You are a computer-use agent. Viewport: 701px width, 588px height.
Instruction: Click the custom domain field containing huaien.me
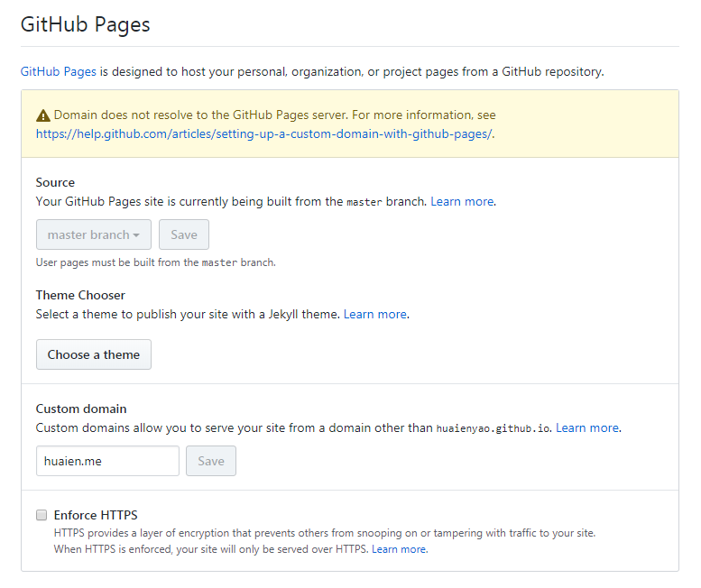click(x=107, y=461)
